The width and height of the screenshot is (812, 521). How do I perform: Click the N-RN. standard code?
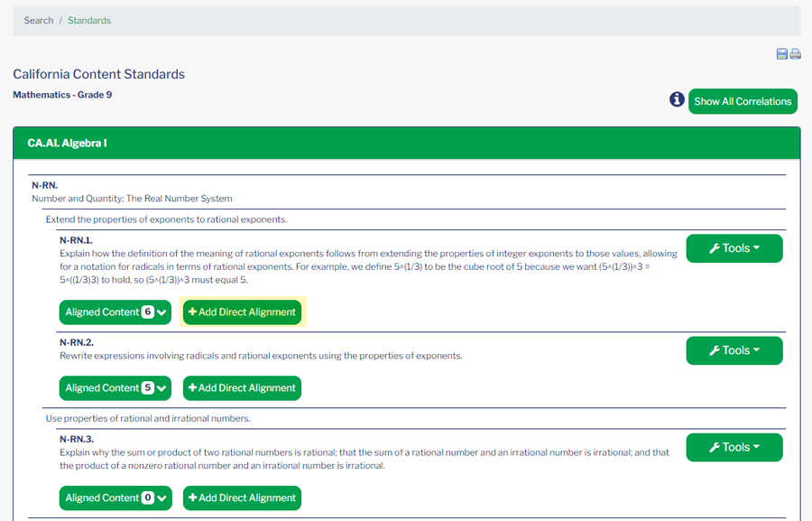tap(44, 185)
